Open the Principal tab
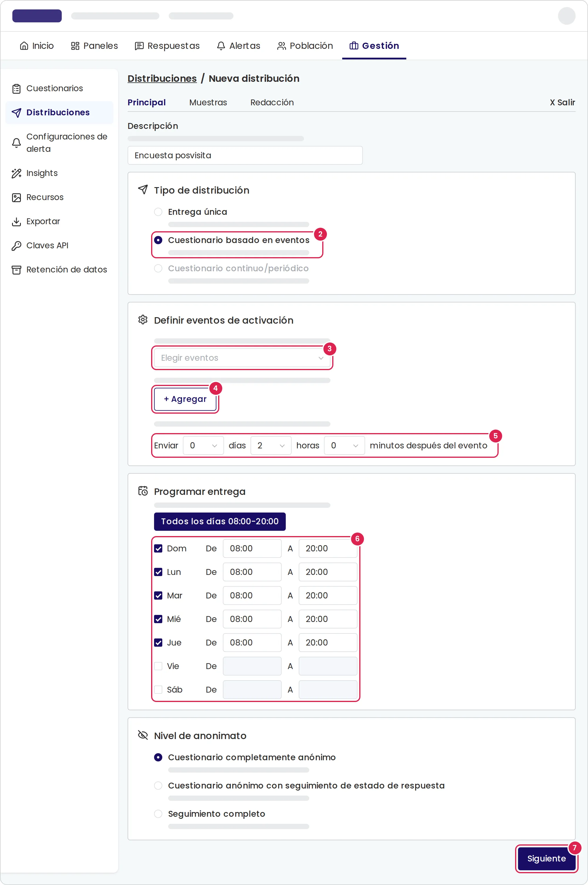 click(x=147, y=102)
